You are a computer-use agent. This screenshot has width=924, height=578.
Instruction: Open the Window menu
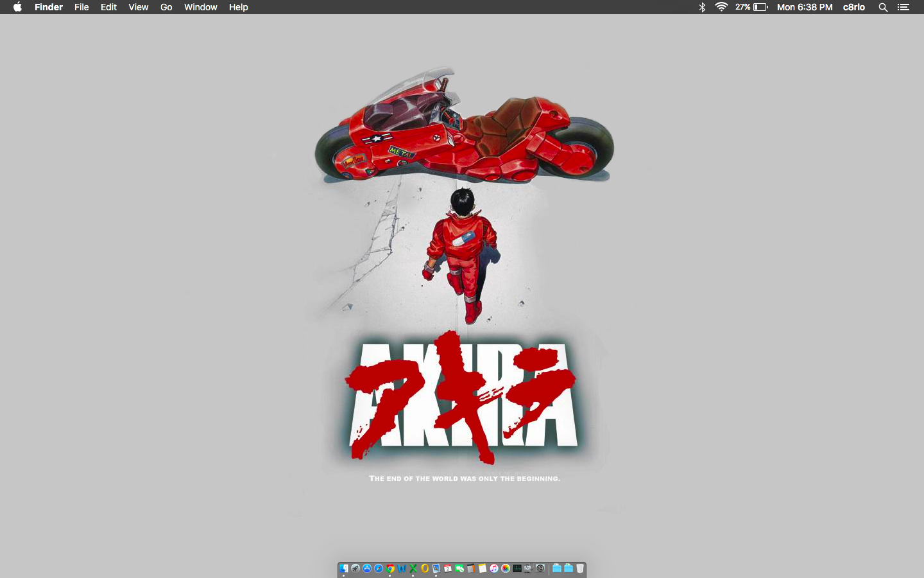click(200, 7)
